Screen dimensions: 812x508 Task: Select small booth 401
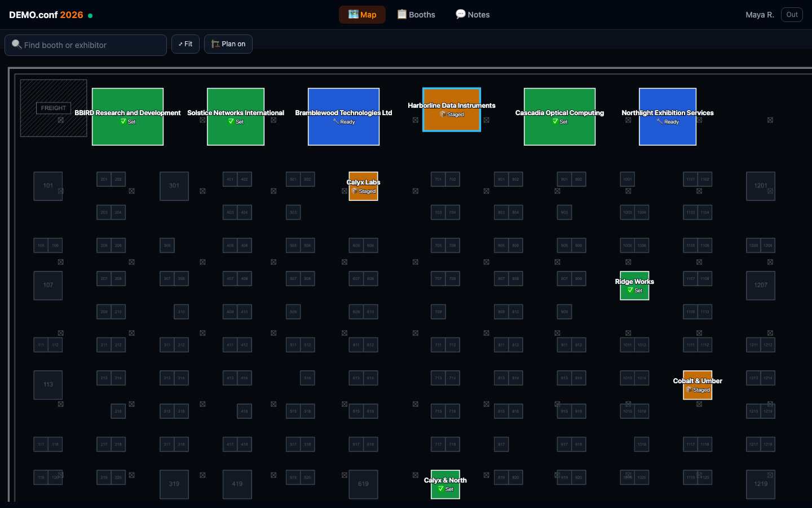tap(230, 179)
